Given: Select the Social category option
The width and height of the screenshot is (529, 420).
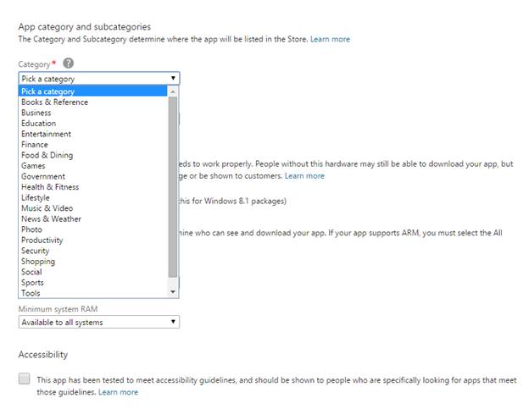Looking at the screenshot, I should click(x=32, y=272).
